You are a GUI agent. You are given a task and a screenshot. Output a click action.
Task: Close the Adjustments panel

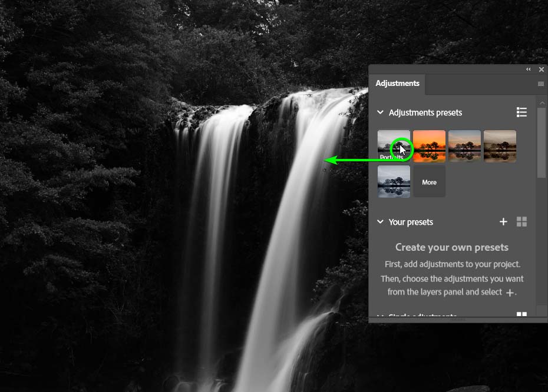click(x=542, y=69)
